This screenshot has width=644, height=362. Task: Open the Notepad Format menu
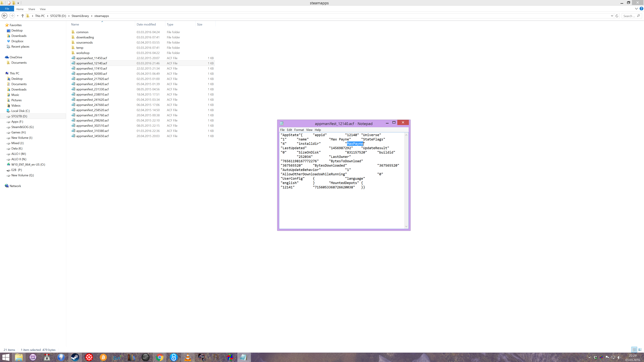point(299,130)
